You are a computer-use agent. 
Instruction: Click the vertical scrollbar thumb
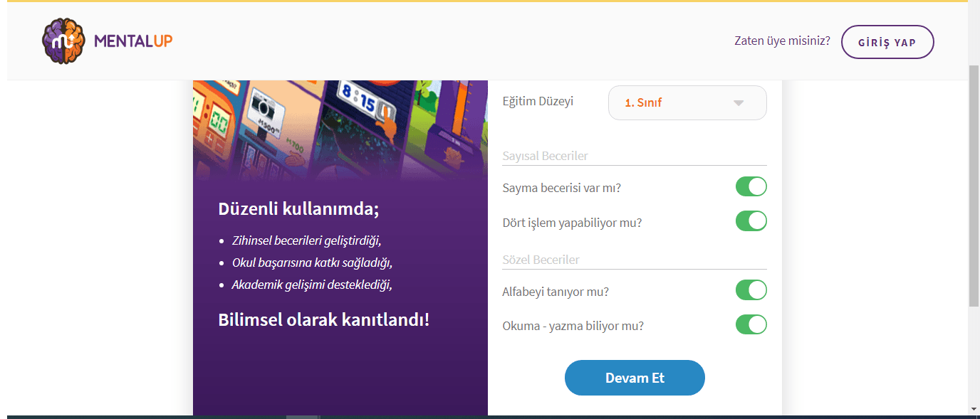[974, 185]
